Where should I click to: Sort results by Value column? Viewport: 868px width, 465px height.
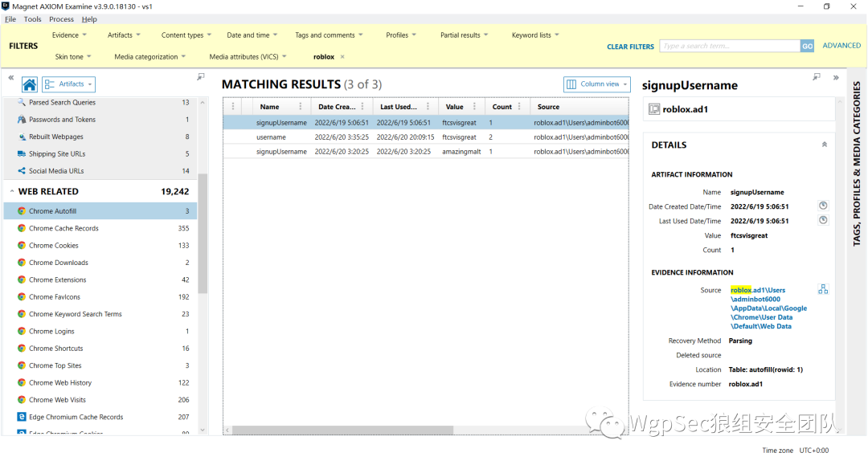pyautogui.click(x=454, y=107)
